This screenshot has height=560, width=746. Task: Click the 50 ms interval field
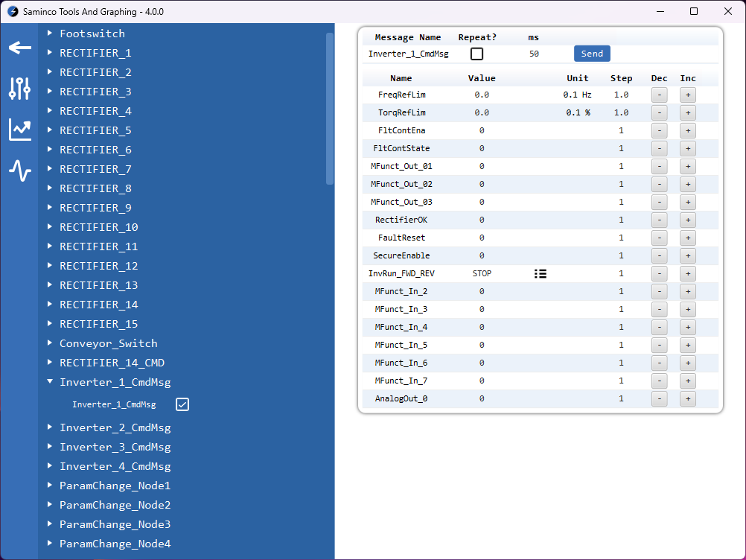click(x=534, y=54)
